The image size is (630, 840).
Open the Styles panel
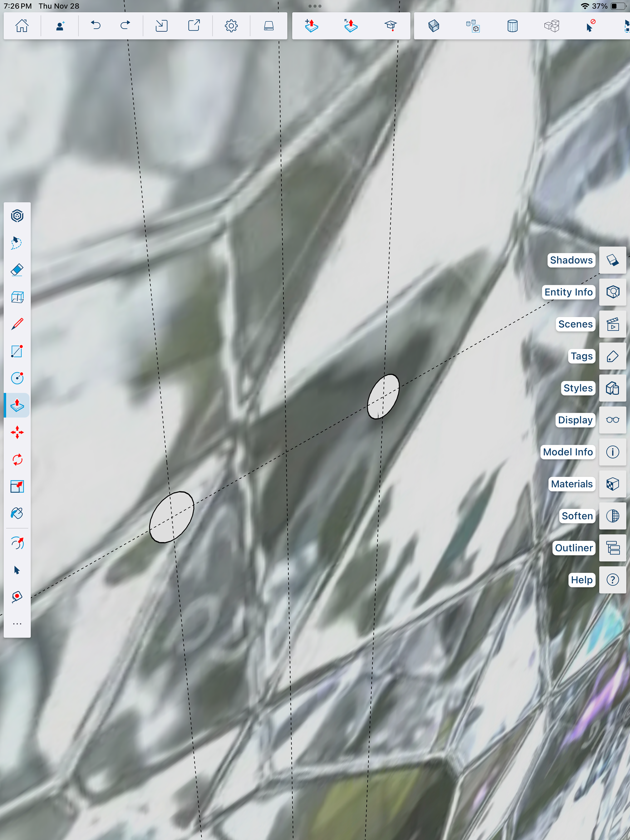click(x=613, y=388)
